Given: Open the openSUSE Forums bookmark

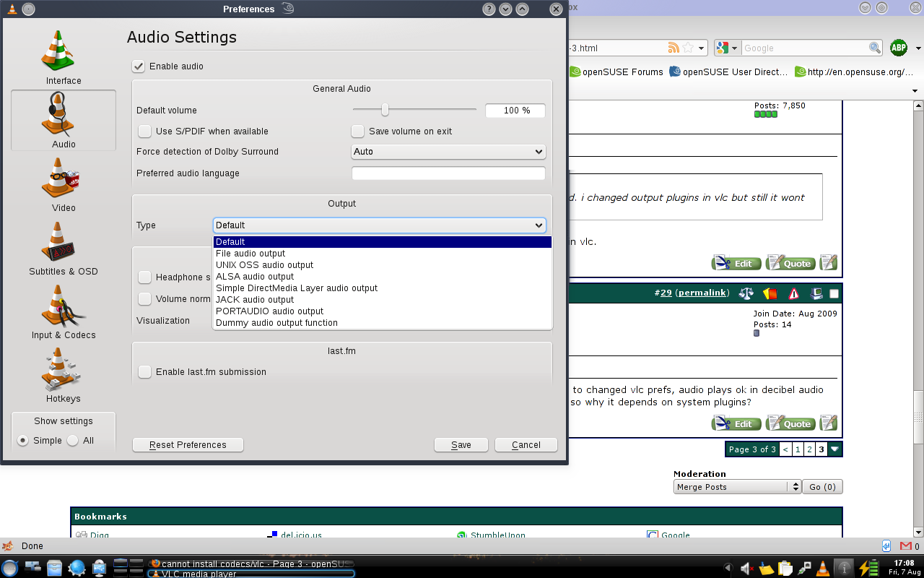Looking at the screenshot, I should tap(616, 72).
